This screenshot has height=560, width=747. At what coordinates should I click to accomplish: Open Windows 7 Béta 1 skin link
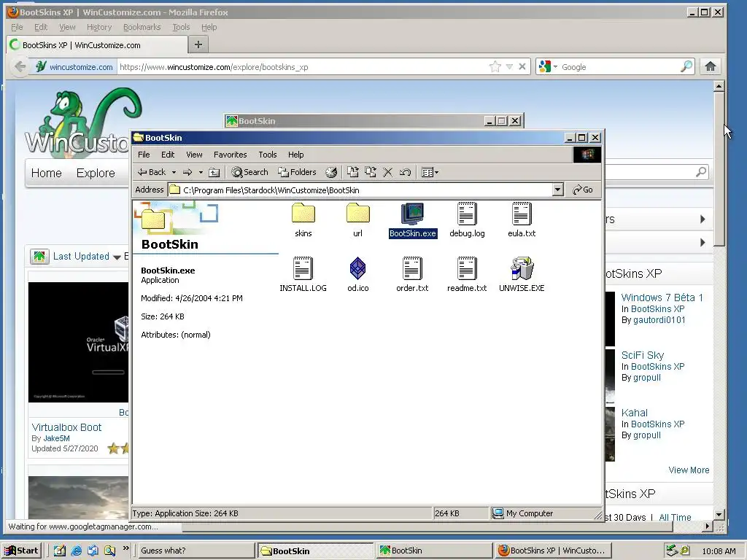[662, 297]
